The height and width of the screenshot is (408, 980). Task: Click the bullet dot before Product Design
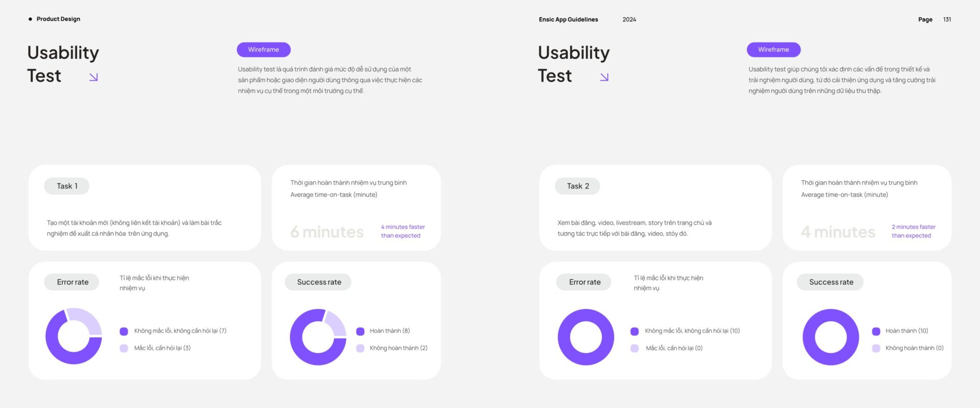coord(30,19)
